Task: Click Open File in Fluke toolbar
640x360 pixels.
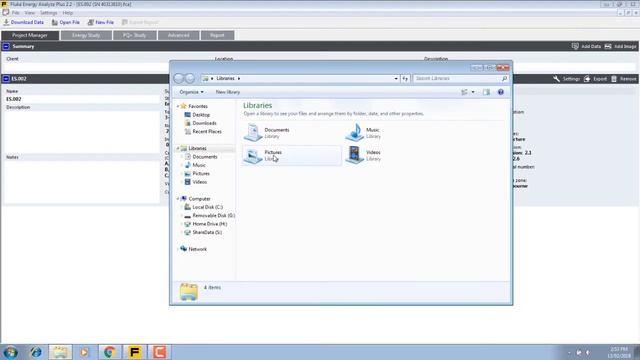Action: click(66, 22)
